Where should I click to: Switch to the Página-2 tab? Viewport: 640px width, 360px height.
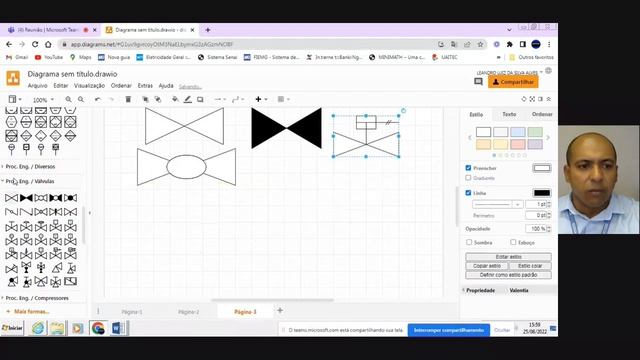(189, 312)
